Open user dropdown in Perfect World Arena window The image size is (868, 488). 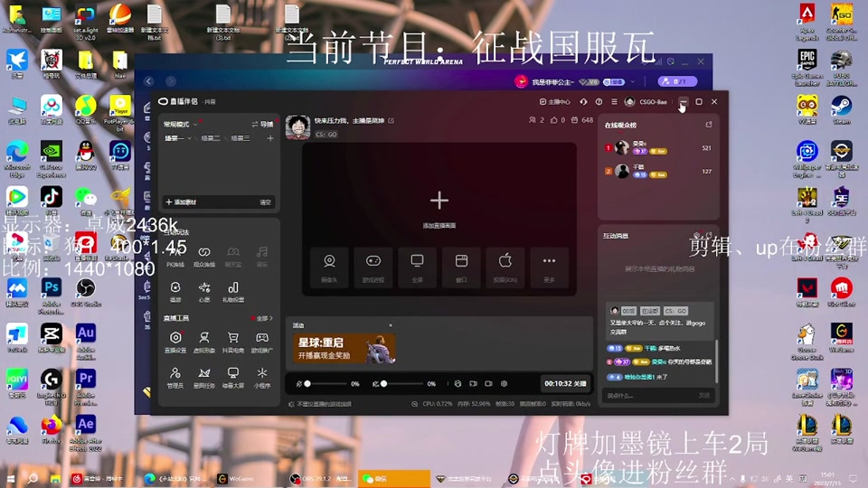pos(633,82)
